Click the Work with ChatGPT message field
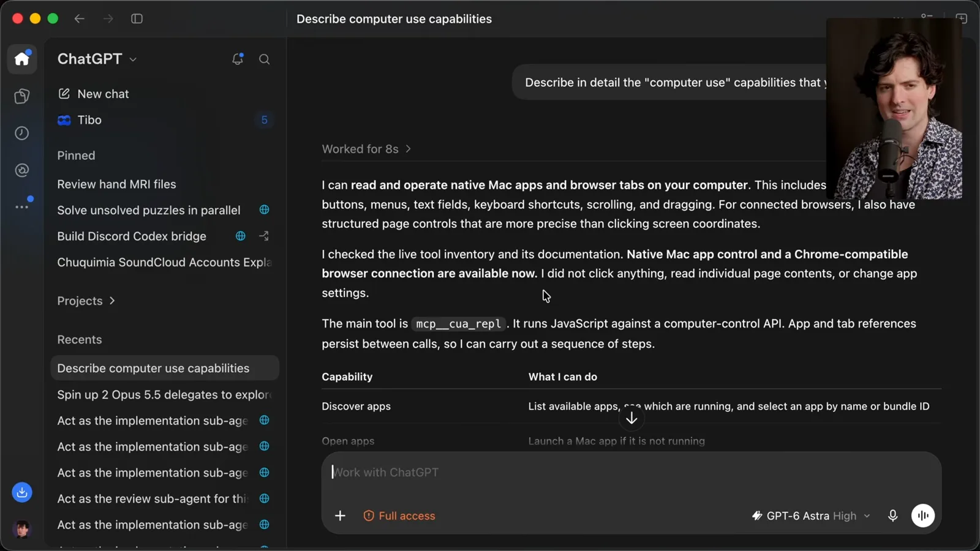 [631, 472]
